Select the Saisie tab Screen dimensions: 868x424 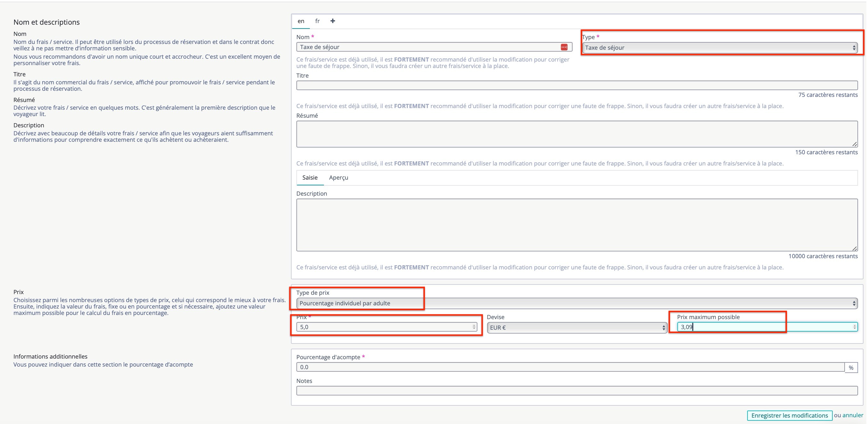pos(310,177)
